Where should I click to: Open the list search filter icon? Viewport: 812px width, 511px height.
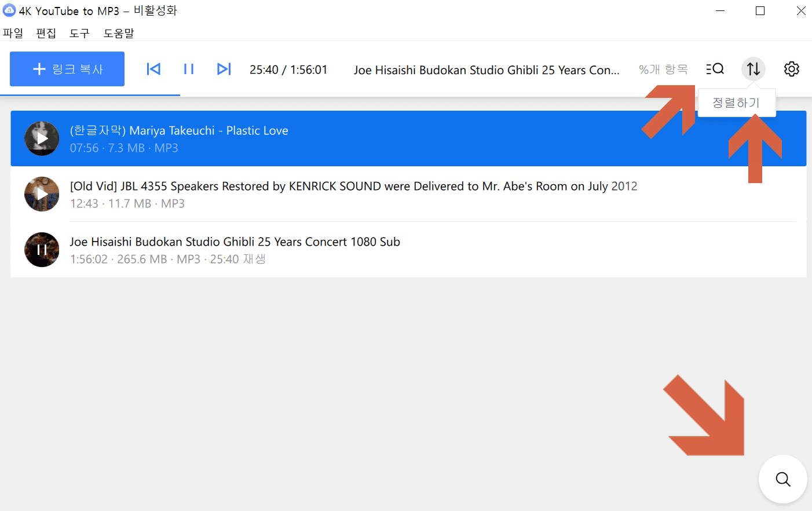tap(715, 69)
